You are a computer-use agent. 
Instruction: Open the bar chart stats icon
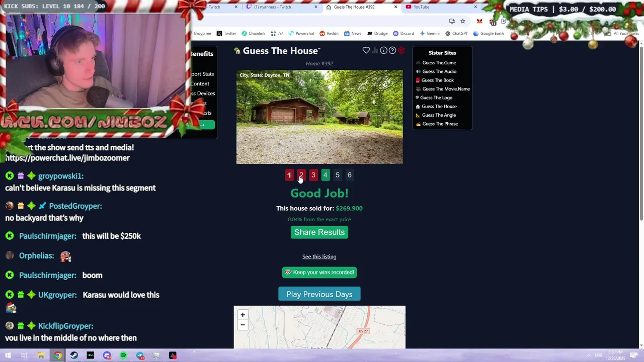(375, 50)
